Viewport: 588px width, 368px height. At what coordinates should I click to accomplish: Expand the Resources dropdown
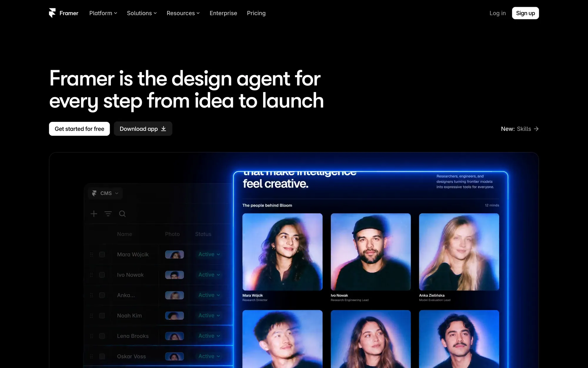tap(183, 13)
